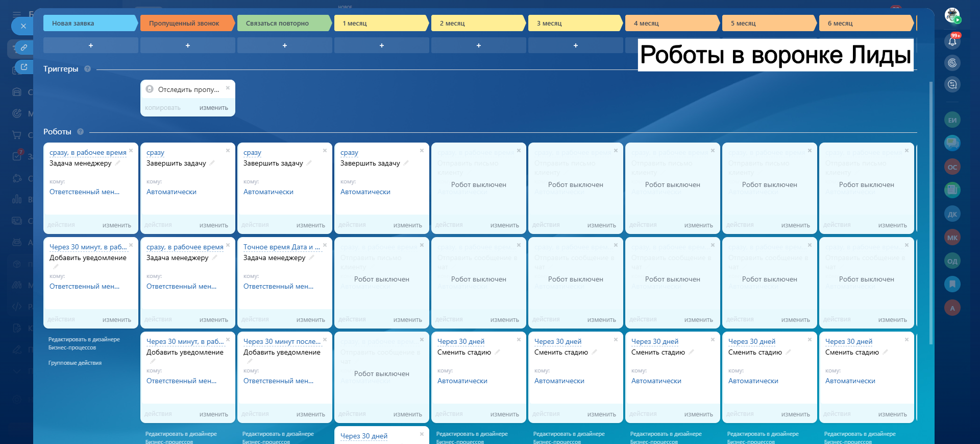Click 'изменить' on 'Через 30 минут после...' robot

pos(311,414)
